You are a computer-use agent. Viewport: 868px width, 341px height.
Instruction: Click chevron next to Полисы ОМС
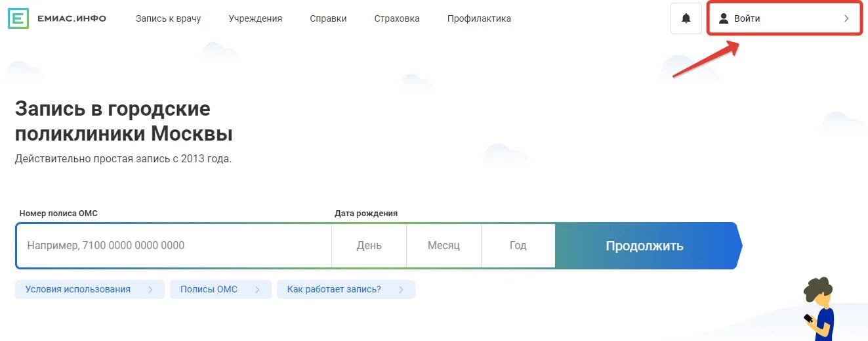click(x=258, y=290)
